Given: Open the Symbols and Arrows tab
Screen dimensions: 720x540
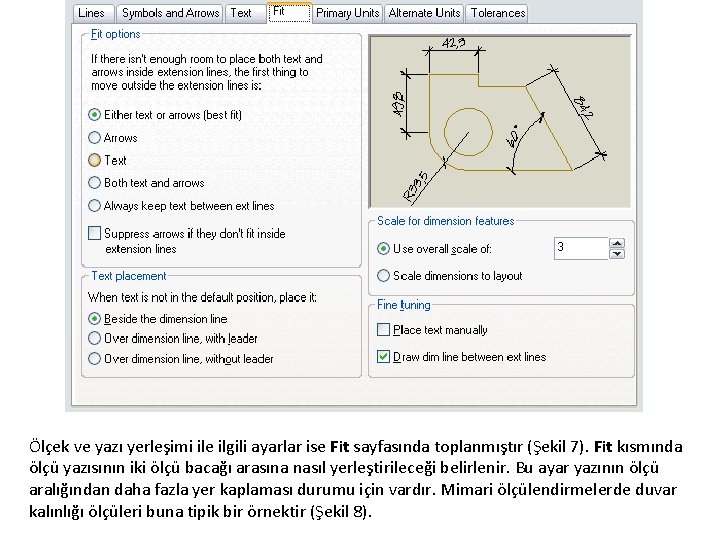Looking at the screenshot, I should click(170, 13).
